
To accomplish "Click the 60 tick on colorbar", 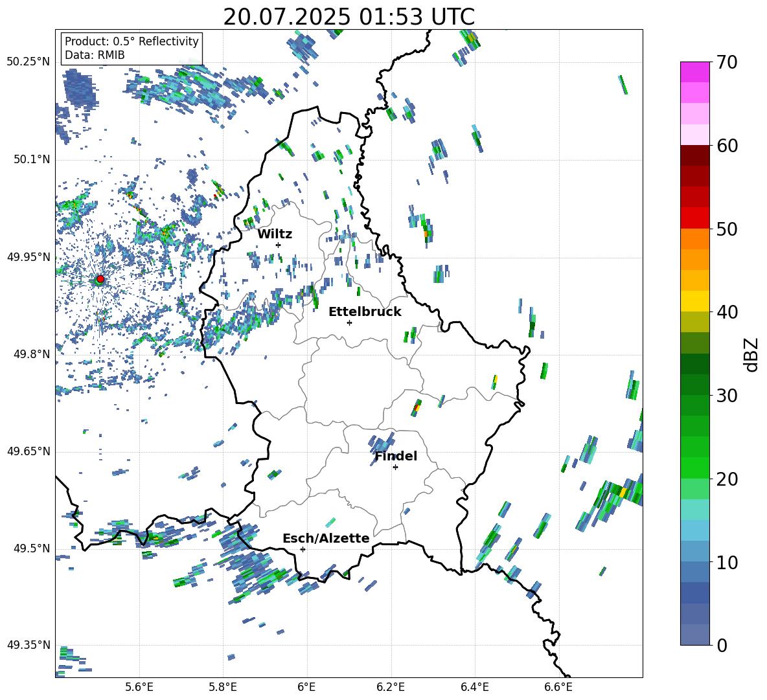I will [x=727, y=145].
